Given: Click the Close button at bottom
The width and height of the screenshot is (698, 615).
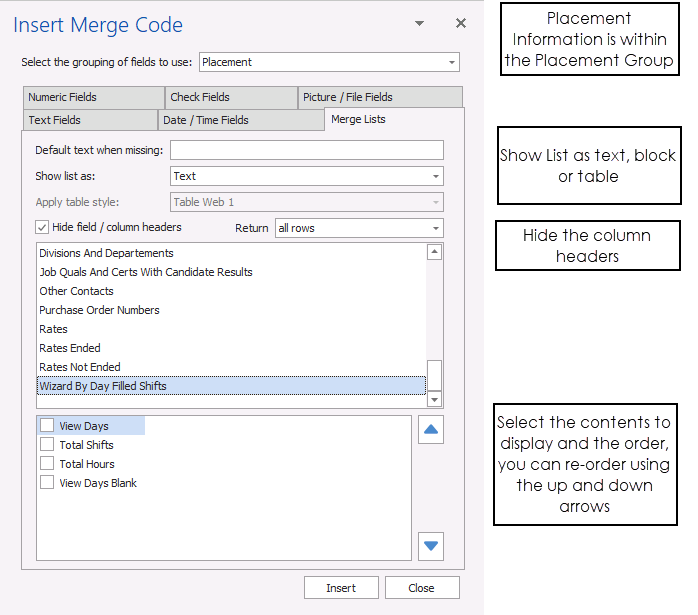Looking at the screenshot, I should point(421,588).
